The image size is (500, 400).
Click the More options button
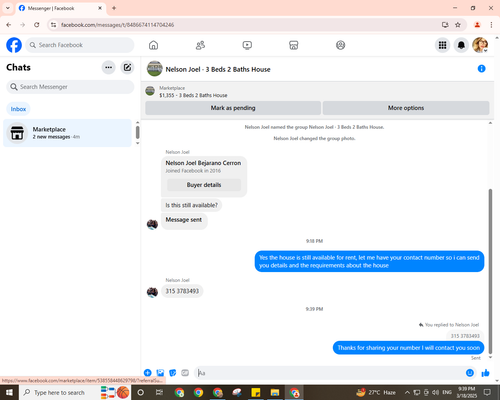[x=406, y=108]
